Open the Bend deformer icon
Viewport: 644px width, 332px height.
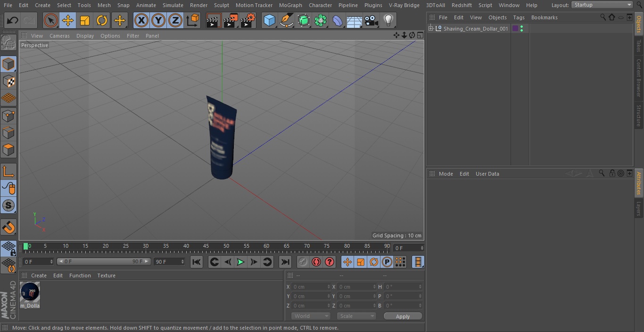click(338, 20)
